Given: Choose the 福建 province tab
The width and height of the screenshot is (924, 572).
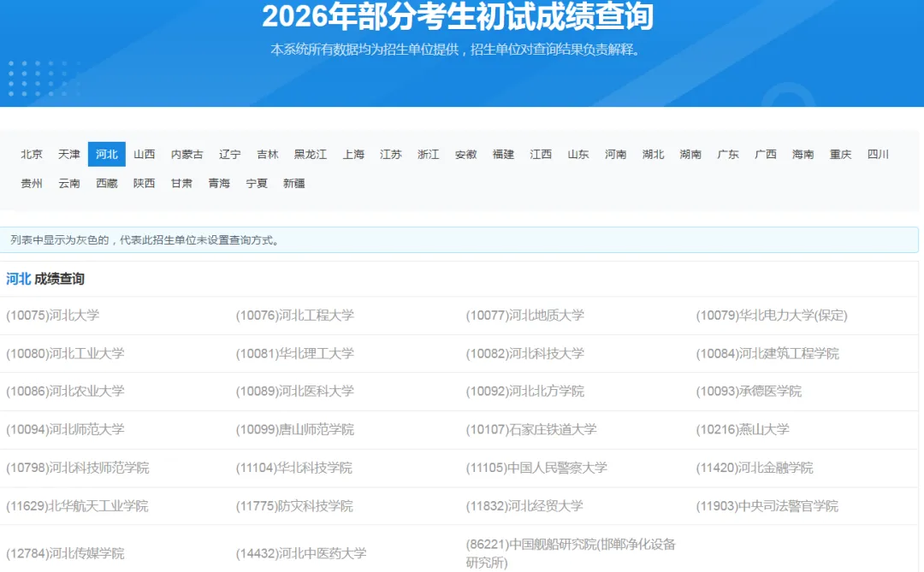Looking at the screenshot, I should (x=503, y=155).
